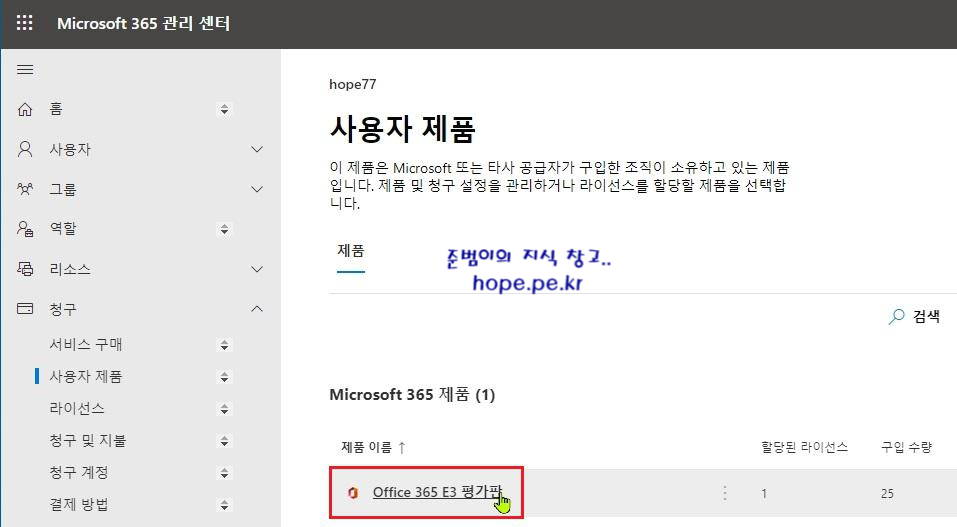The height and width of the screenshot is (527, 957).
Task: Click the 역할 role icon
Action: pos(25,229)
